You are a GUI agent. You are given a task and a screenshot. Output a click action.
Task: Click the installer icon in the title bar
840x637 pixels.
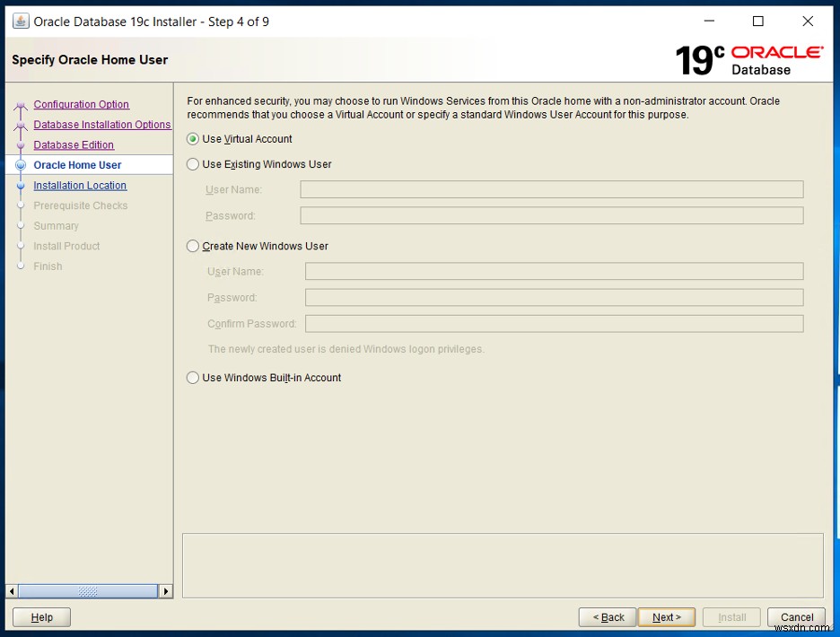pos(20,21)
